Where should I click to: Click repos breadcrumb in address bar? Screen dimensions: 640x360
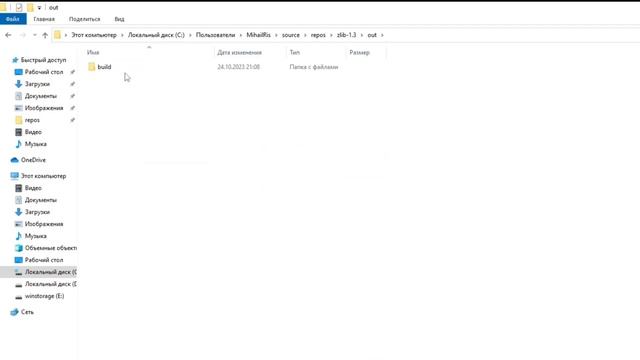point(318,35)
